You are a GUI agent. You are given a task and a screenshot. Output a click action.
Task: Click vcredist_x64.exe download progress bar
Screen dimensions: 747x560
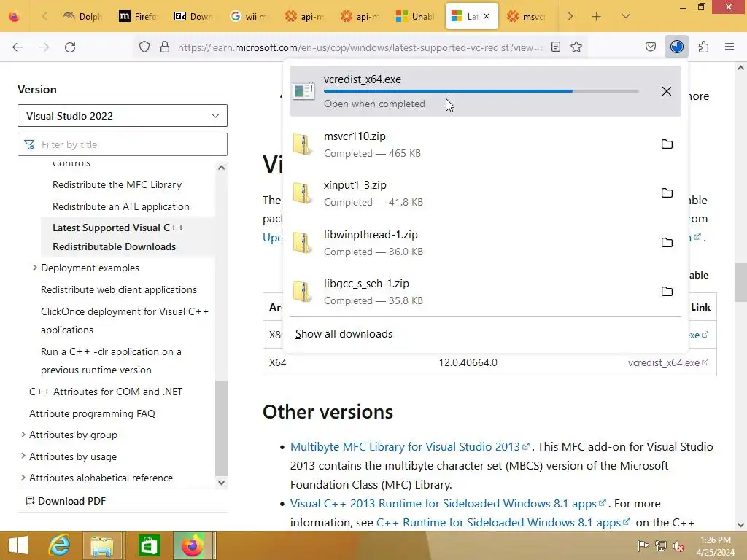(x=481, y=91)
